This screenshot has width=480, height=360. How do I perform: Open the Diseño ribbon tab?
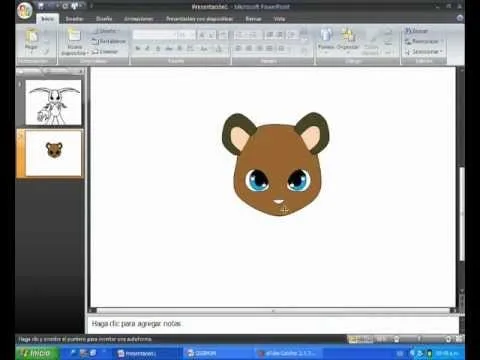(104, 19)
